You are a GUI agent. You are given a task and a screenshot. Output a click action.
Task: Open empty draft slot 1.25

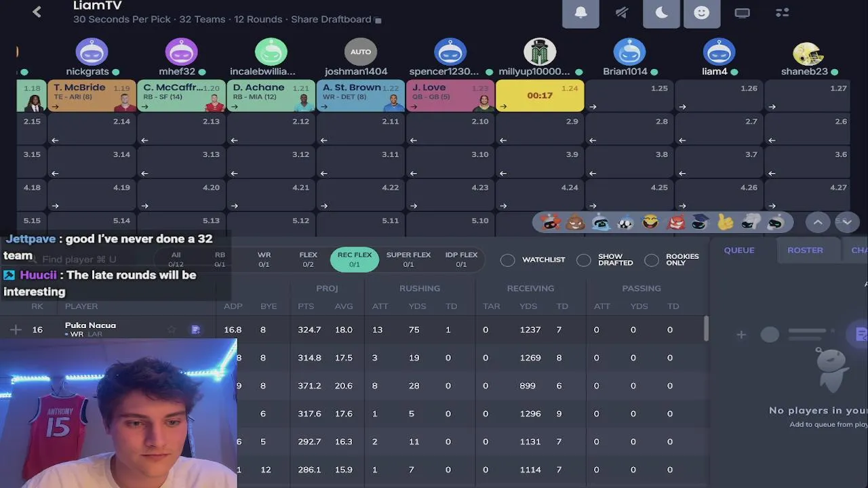[x=629, y=96]
